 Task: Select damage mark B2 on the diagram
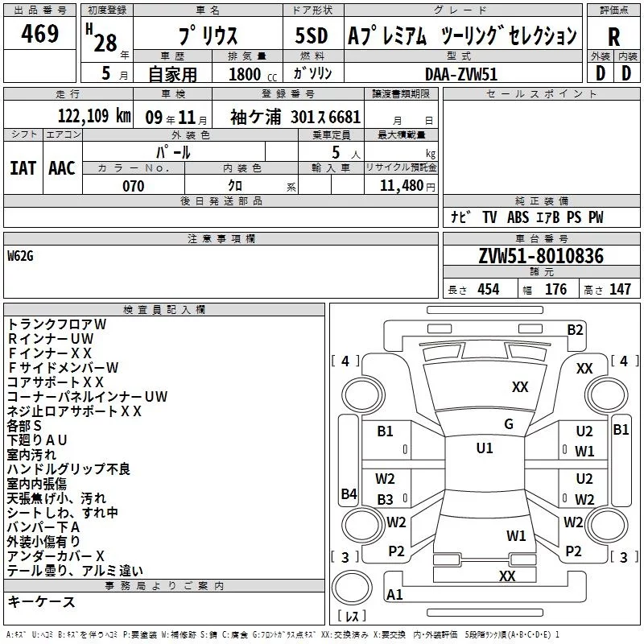575,330
